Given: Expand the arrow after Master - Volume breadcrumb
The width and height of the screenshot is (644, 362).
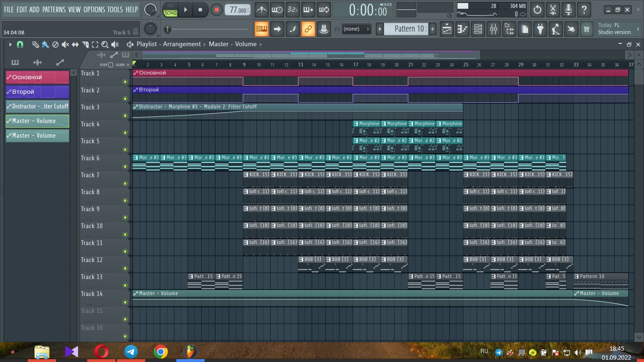Looking at the screenshot, I should coord(260,44).
